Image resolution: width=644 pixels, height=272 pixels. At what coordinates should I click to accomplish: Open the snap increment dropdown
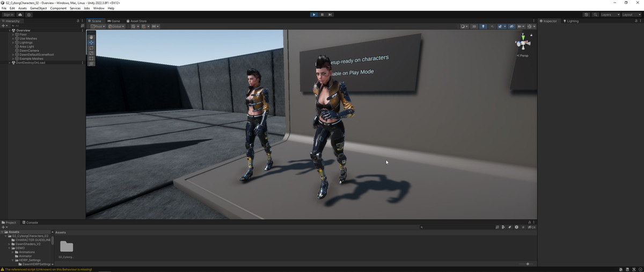pyautogui.click(x=155, y=26)
